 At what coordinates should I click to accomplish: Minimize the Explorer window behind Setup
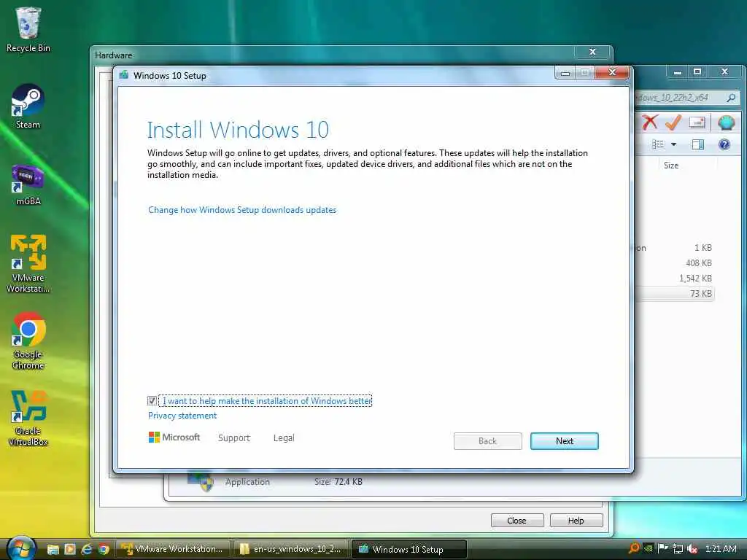click(x=678, y=72)
